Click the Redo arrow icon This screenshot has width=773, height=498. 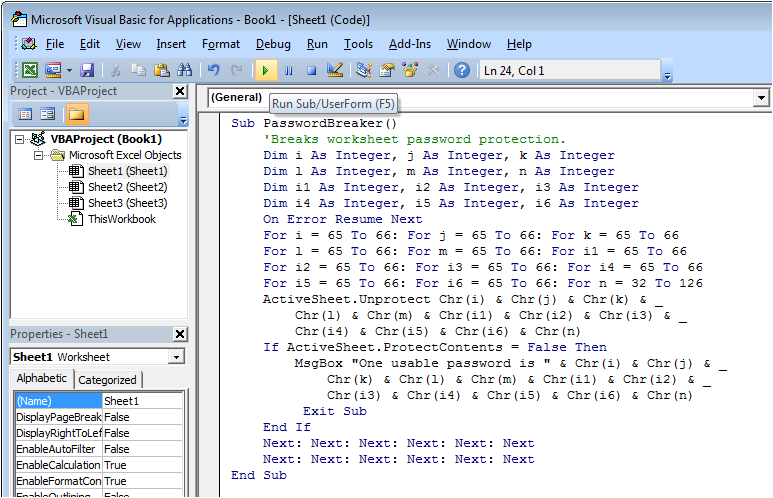(x=237, y=70)
